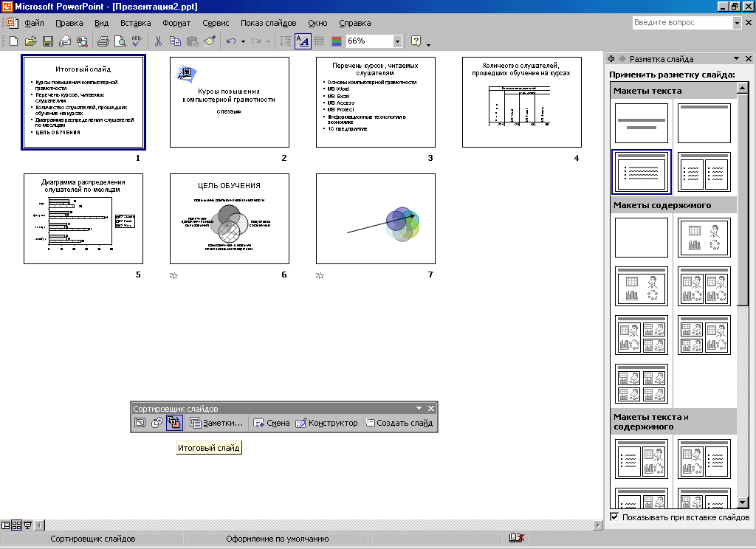
Task: Open Toolbar Options arrow after Help icon
Action: coord(428,44)
